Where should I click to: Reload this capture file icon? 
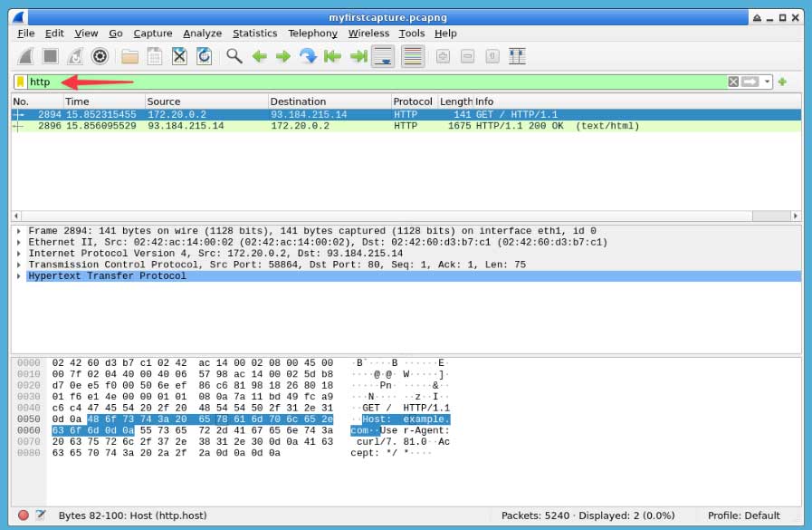pos(204,56)
